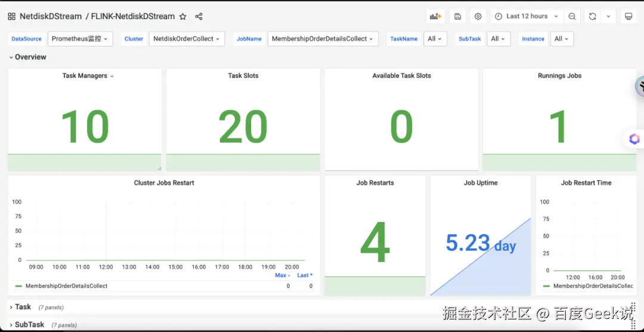Click the 16:00 tick on Job Restart Time
The height and width of the screenshot is (332, 644).
[x=596, y=277]
